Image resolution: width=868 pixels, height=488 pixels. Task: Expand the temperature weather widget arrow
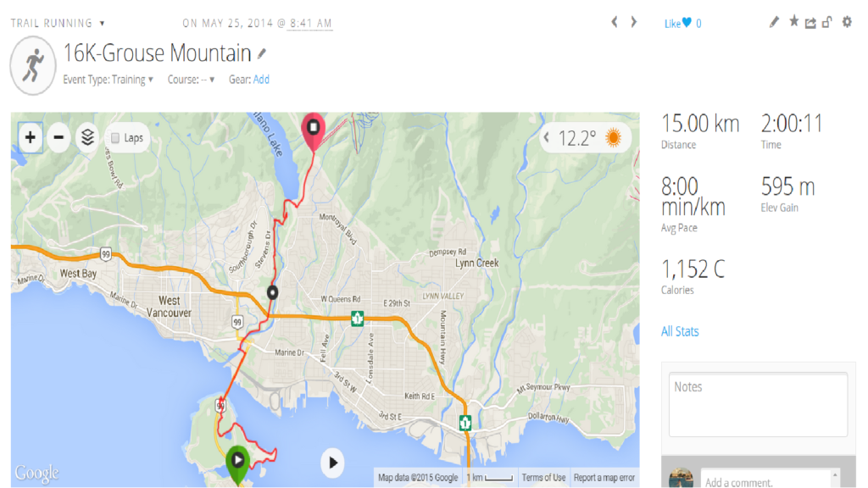click(548, 137)
